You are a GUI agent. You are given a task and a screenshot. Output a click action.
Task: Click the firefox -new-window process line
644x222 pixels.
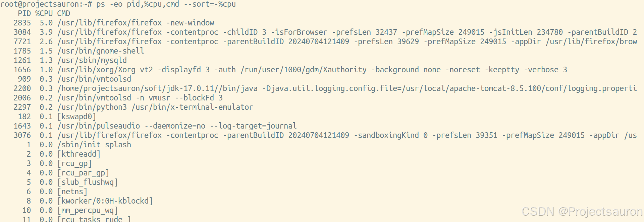(136, 23)
